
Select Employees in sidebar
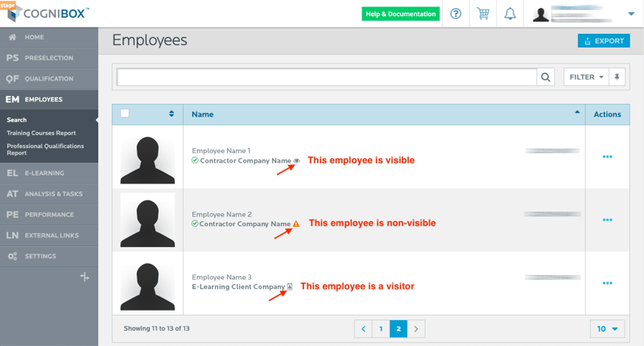click(x=49, y=99)
